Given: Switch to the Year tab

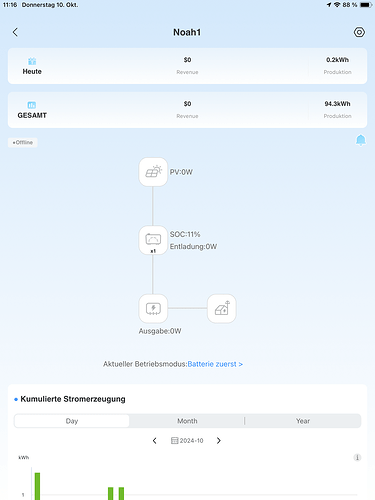Looking at the screenshot, I should pos(303,421).
